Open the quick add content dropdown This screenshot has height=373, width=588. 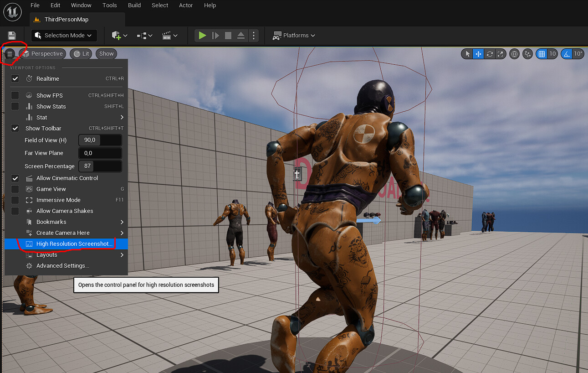tap(119, 36)
